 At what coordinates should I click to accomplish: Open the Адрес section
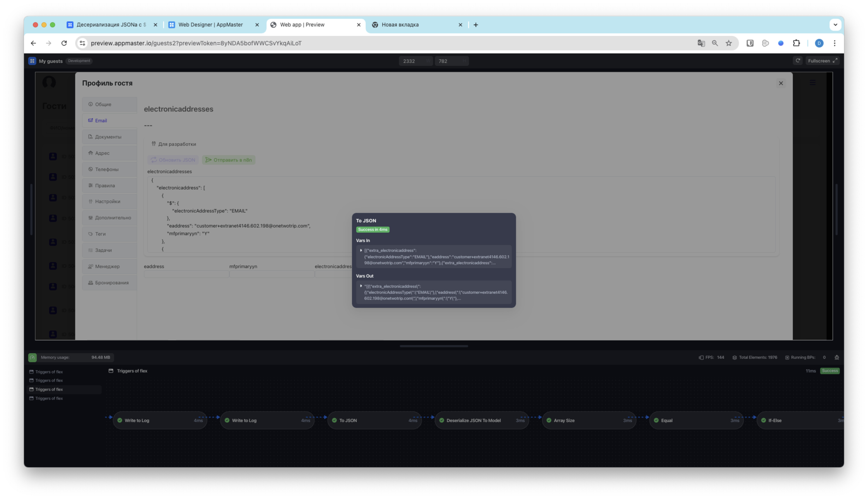[x=110, y=153]
